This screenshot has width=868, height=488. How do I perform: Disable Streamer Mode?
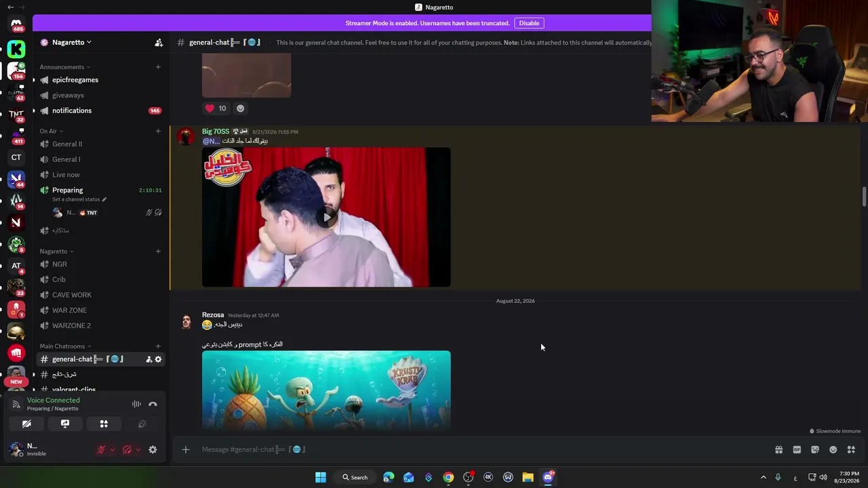pyautogui.click(x=529, y=23)
